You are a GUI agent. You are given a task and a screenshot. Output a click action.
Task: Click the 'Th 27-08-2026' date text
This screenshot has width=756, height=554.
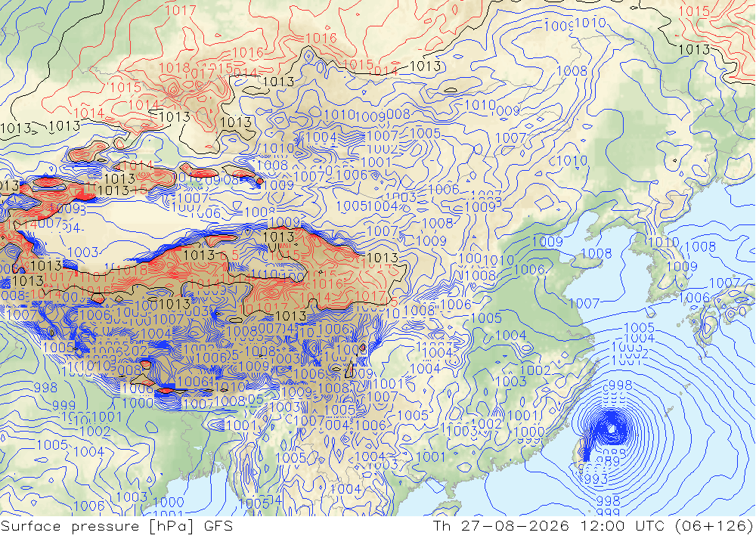coord(501,525)
